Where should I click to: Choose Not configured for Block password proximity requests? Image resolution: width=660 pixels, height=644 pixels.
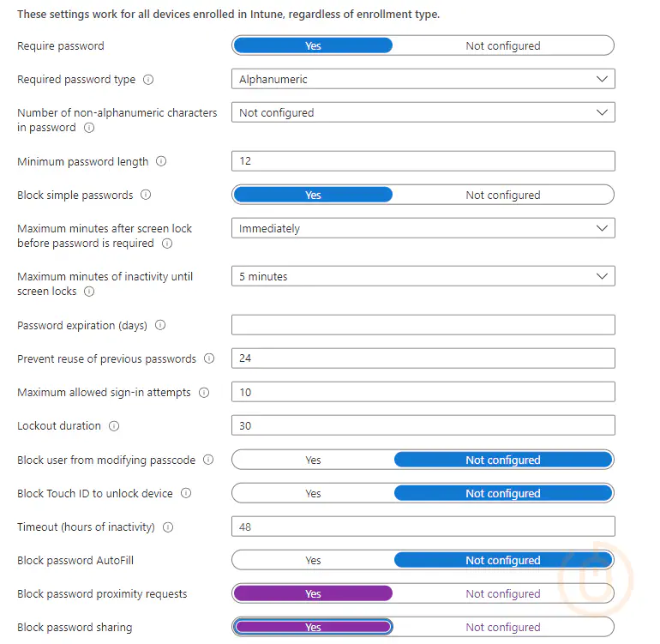pyautogui.click(x=503, y=593)
